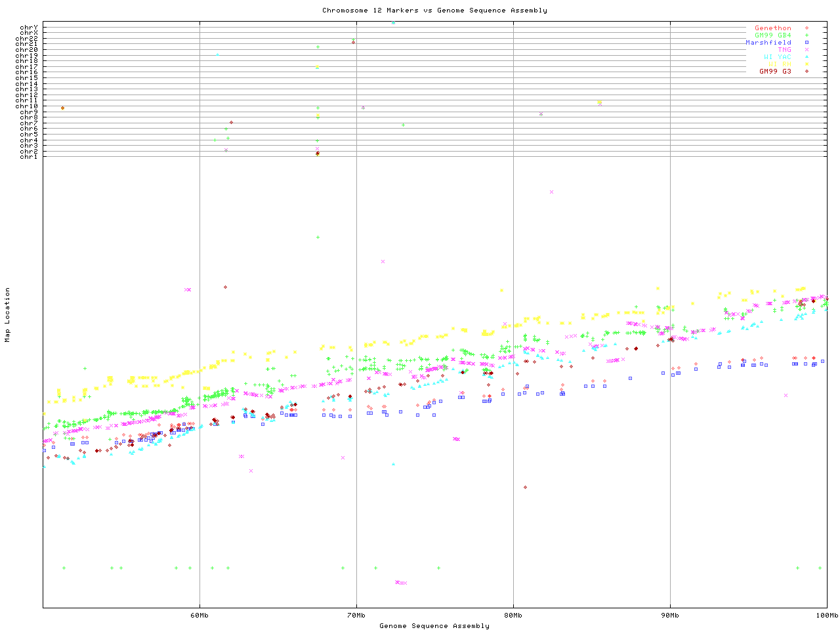Click the Genome Sequence Assembly x-axis title
840x630 pixels.
434,626
